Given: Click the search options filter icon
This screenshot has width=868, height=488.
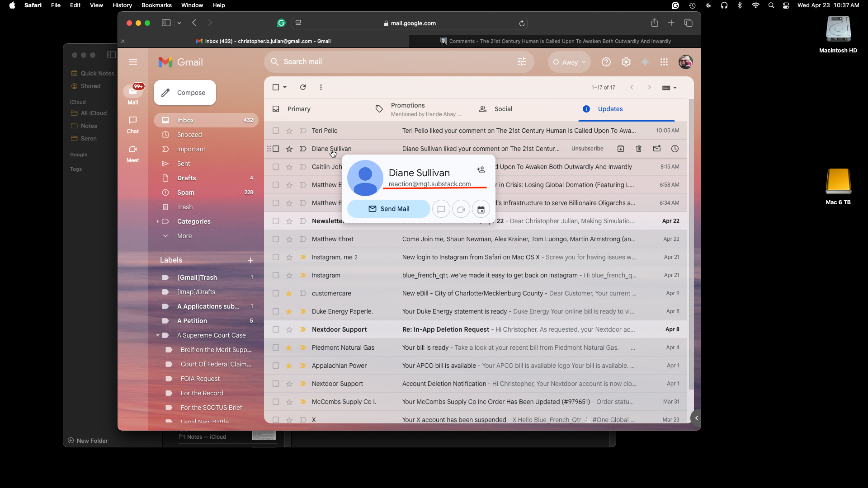Looking at the screenshot, I should point(522,62).
